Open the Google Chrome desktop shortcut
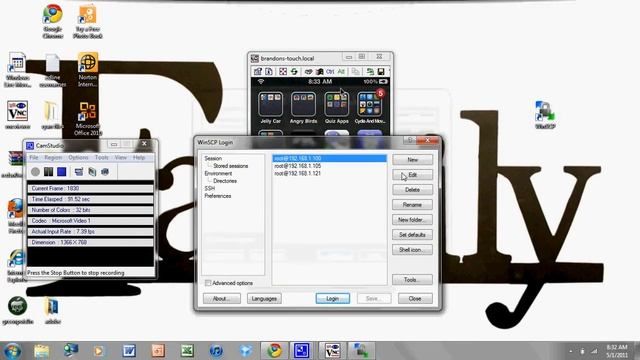Screen dimensions: 640x360 click(53, 21)
